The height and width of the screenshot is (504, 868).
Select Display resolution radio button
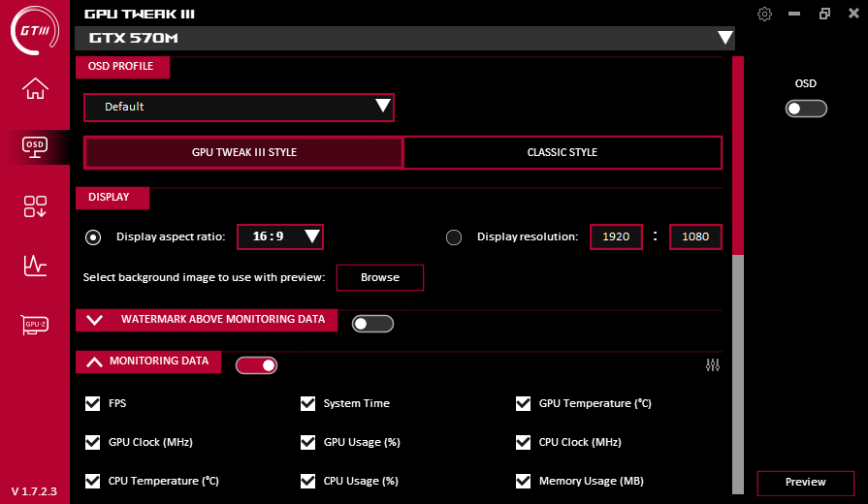454,237
